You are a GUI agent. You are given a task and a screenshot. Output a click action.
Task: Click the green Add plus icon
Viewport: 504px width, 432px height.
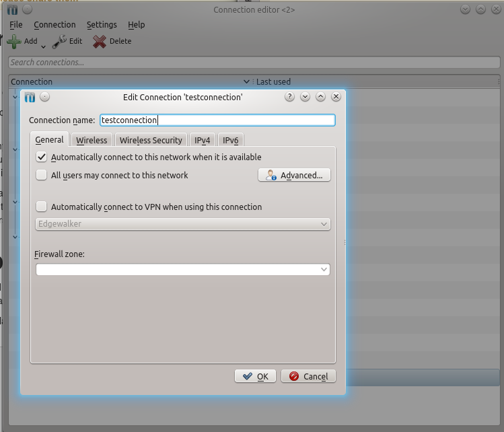pos(13,42)
